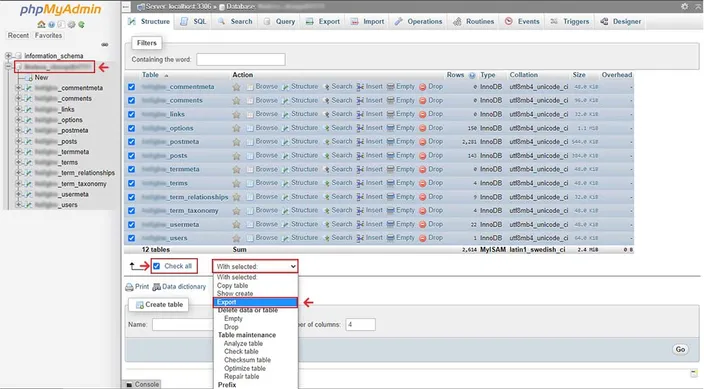Image resolution: width=704 pixels, height=389 pixels.
Task: Click Empty icon for _options row
Action: pos(391,128)
